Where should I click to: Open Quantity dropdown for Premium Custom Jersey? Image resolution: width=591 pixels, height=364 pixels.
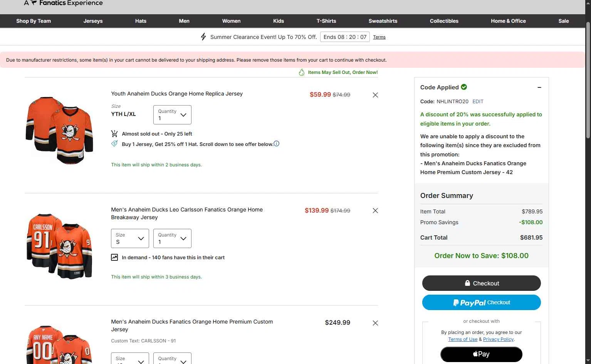pos(172,358)
